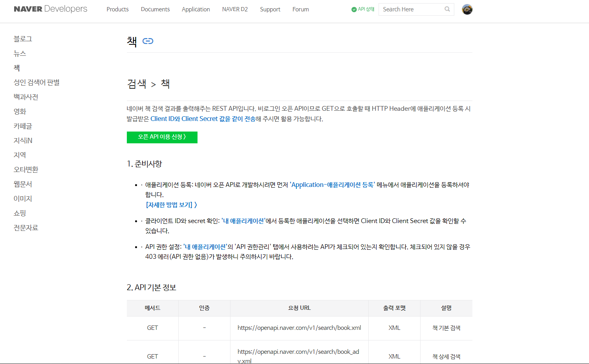Select 이미지 in the sidebar
Image resolution: width=589 pixels, height=364 pixels.
23,199
